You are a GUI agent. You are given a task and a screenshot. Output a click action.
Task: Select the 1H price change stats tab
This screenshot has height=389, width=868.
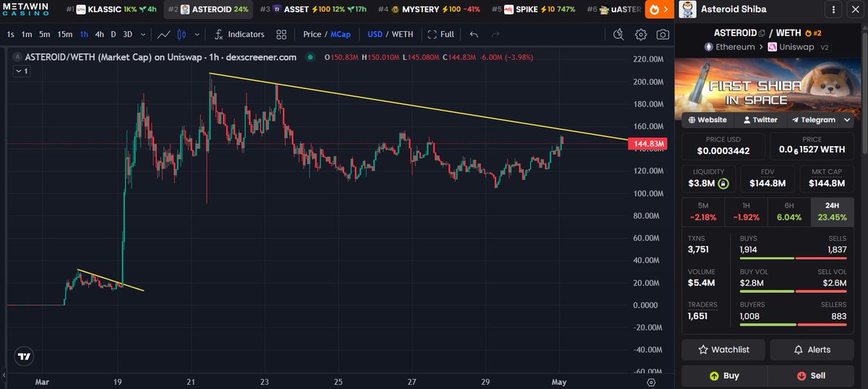pyautogui.click(x=746, y=212)
